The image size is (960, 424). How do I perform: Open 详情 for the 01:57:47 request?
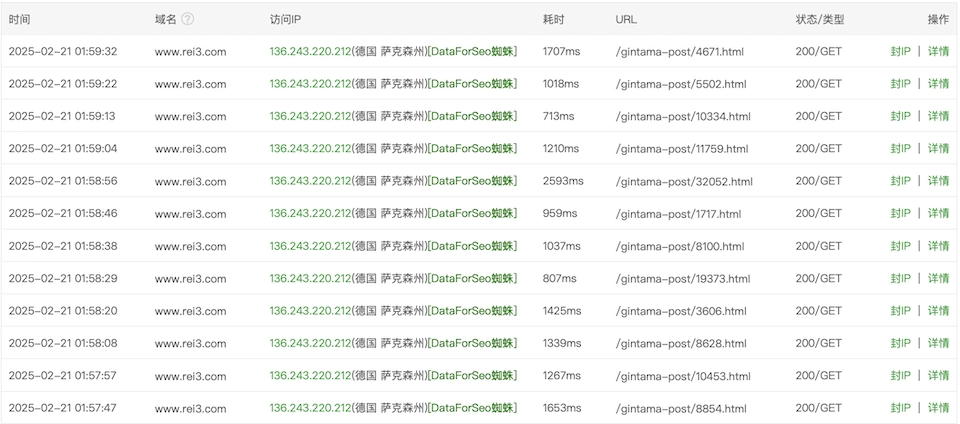(938, 408)
